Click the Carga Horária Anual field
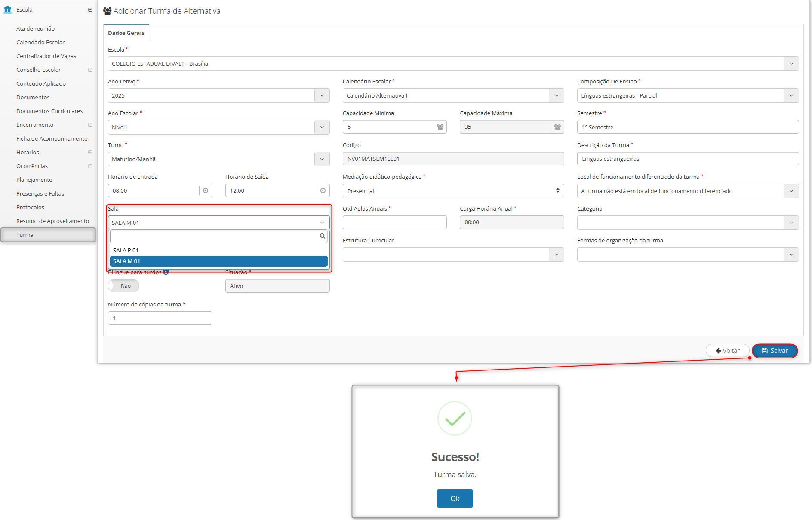This screenshot has width=812, height=520. (512, 223)
